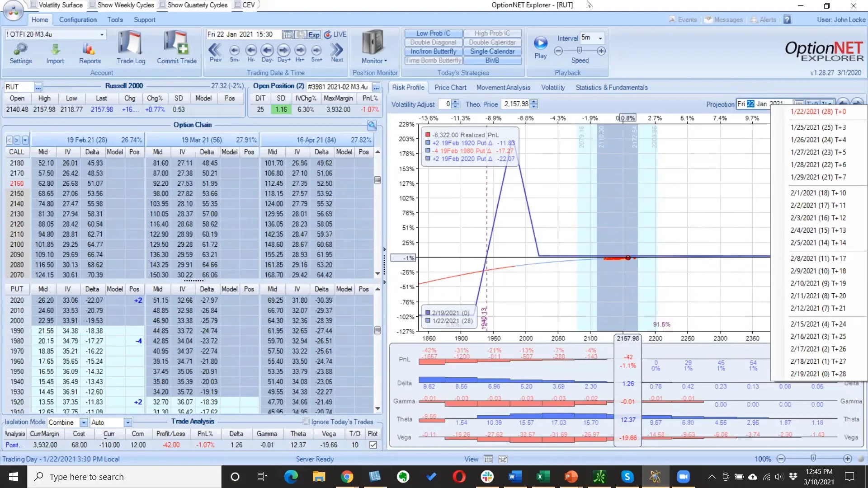868x488 pixels.
Task: Select the Single Calendar strategy
Action: tap(492, 52)
